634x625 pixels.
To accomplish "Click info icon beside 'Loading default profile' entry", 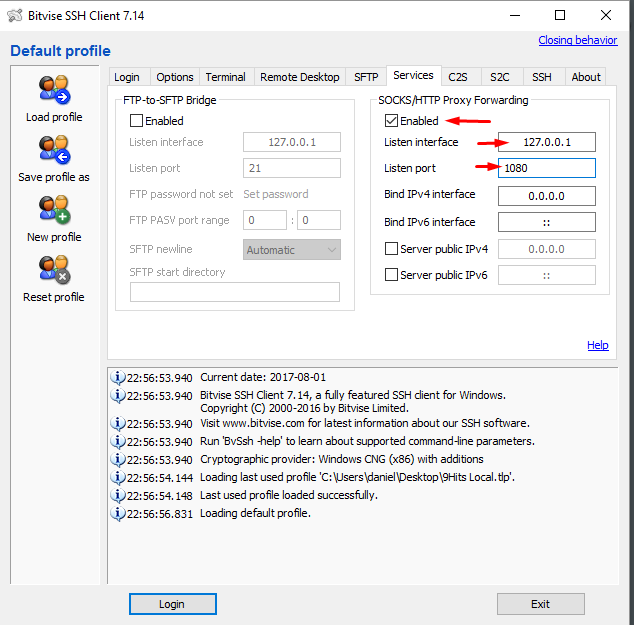I will point(118,513).
